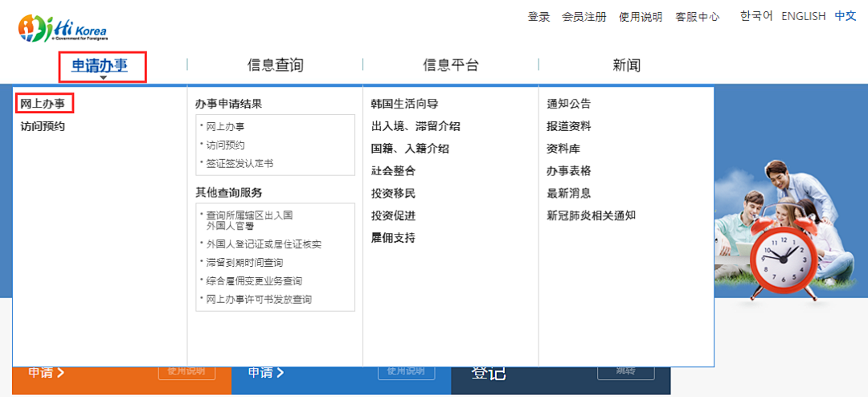Open the 信息查询 top menu
Image resolution: width=868 pixels, height=397 pixels.
point(275,65)
